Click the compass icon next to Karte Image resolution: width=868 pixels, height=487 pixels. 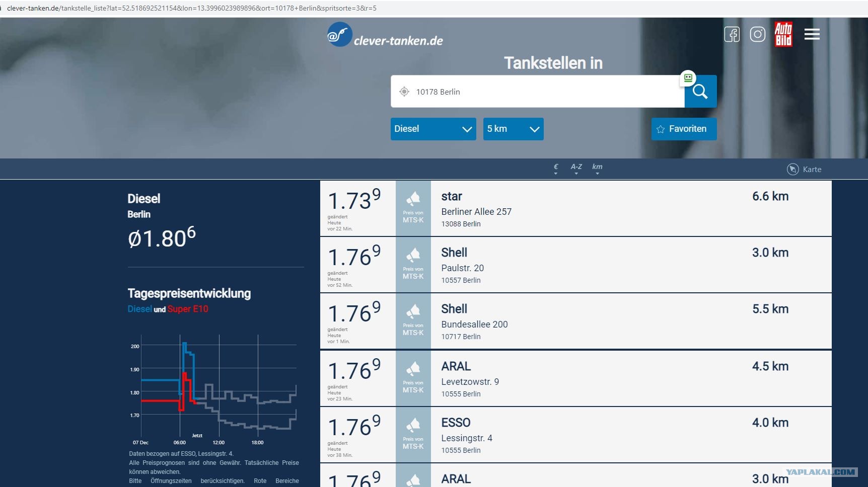coord(792,170)
